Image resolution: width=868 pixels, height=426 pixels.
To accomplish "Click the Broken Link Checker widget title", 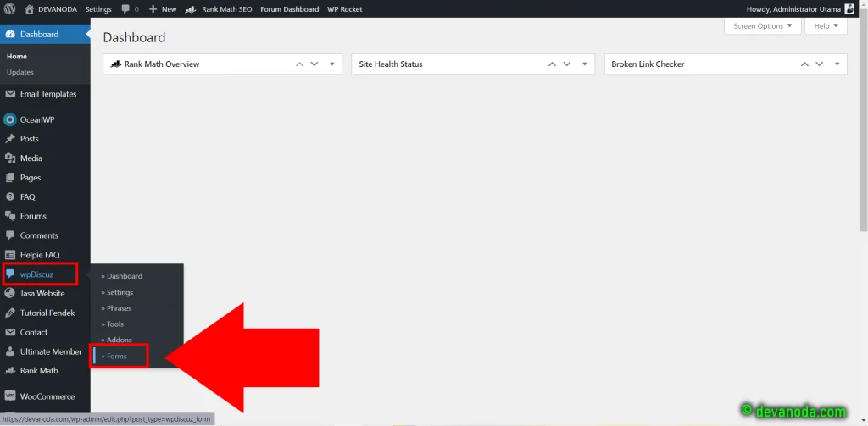I will click(648, 64).
